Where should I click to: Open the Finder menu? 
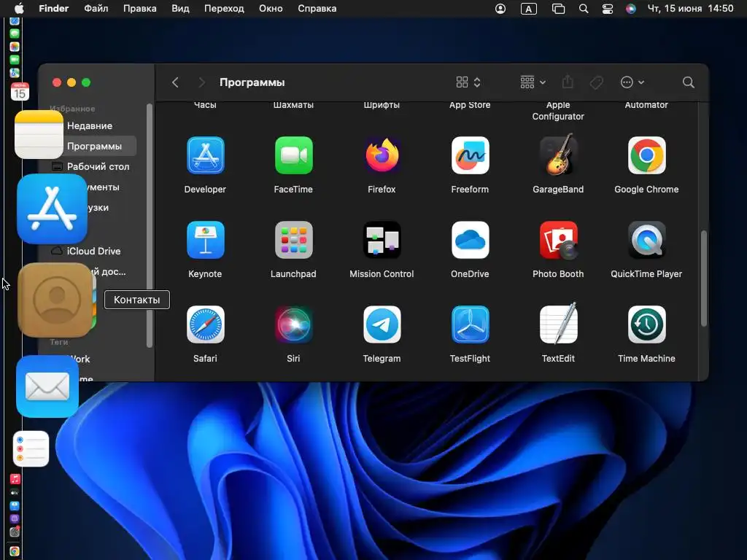click(x=53, y=9)
